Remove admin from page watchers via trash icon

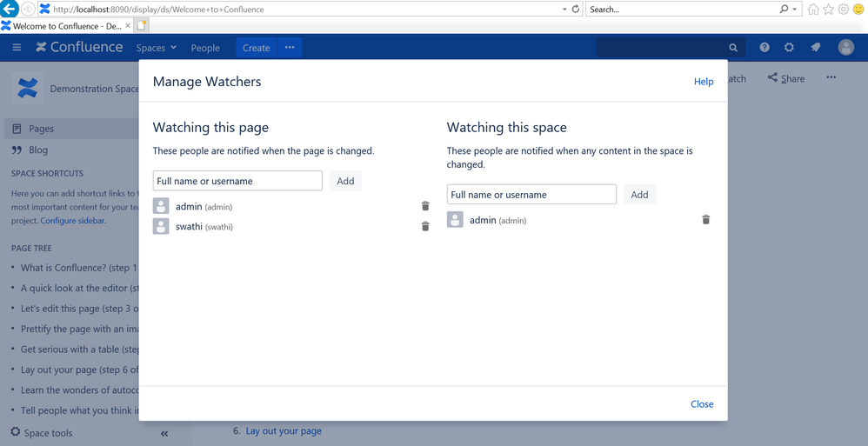point(425,206)
